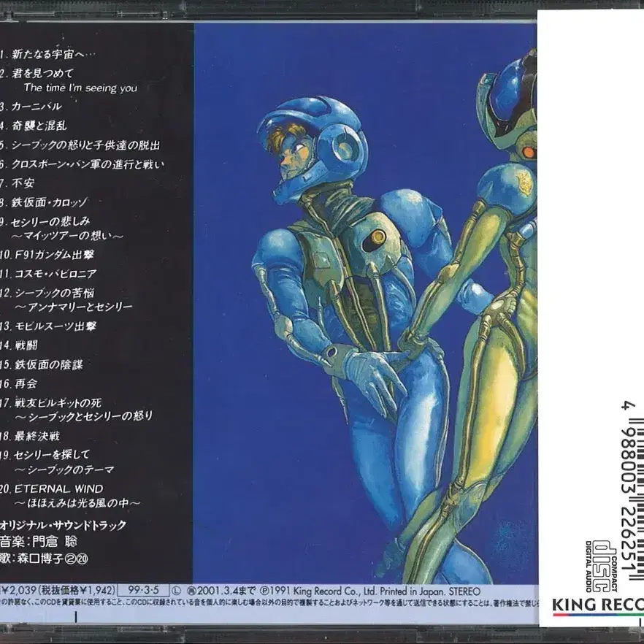This screenshot has width=644, height=644.
Task: Click the Compact Disc Digital Audio logo
Action: coord(602,567)
